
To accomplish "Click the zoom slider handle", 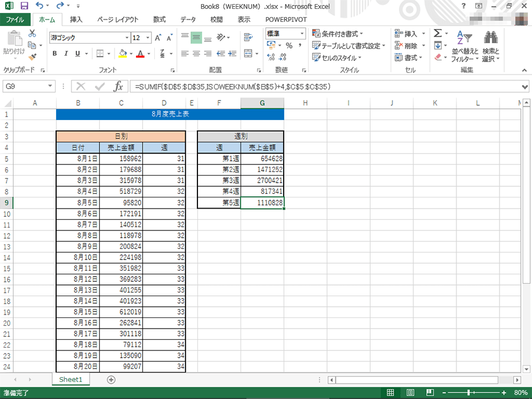I will point(468,392).
